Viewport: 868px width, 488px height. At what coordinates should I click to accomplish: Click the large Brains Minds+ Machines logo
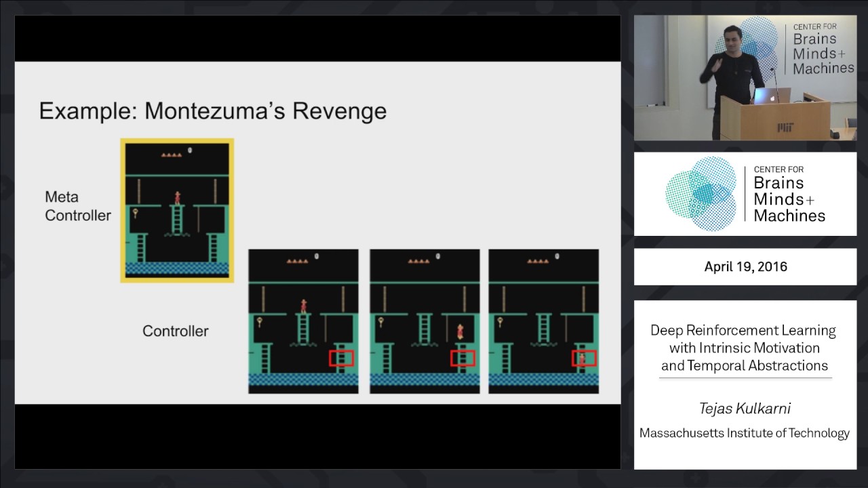(x=745, y=194)
